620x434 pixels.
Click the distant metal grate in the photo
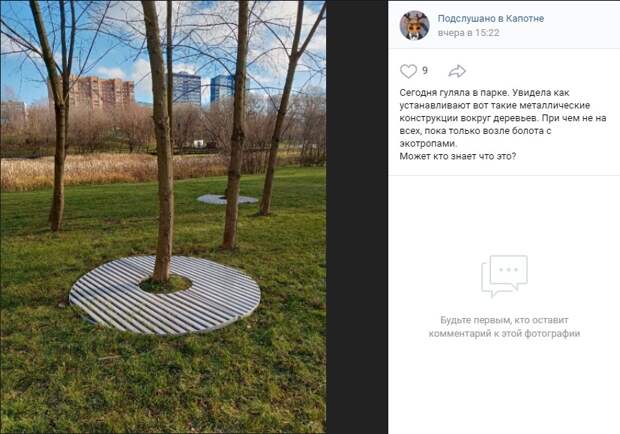pyautogui.click(x=227, y=199)
